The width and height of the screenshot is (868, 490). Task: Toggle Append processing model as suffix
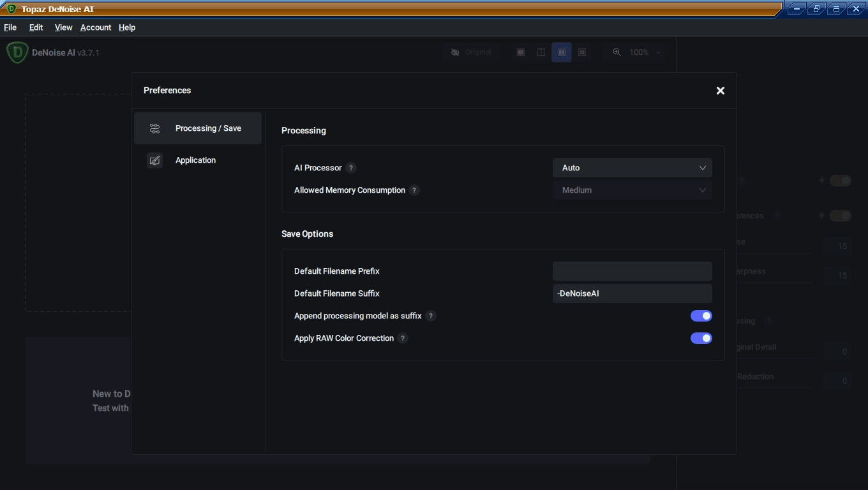pos(701,316)
